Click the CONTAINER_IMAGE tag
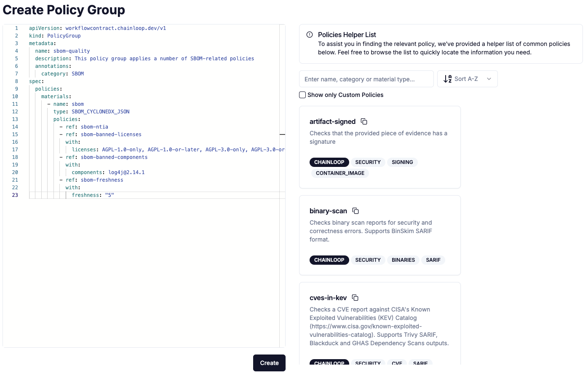This screenshot has height=376, width=588. click(x=340, y=173)
